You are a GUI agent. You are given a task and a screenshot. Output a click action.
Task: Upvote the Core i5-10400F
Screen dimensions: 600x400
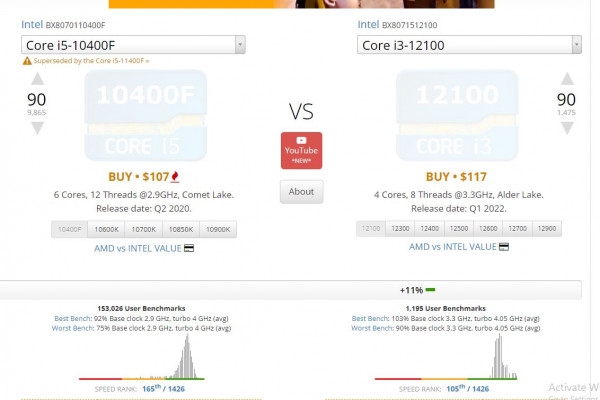tap(35, 80)
